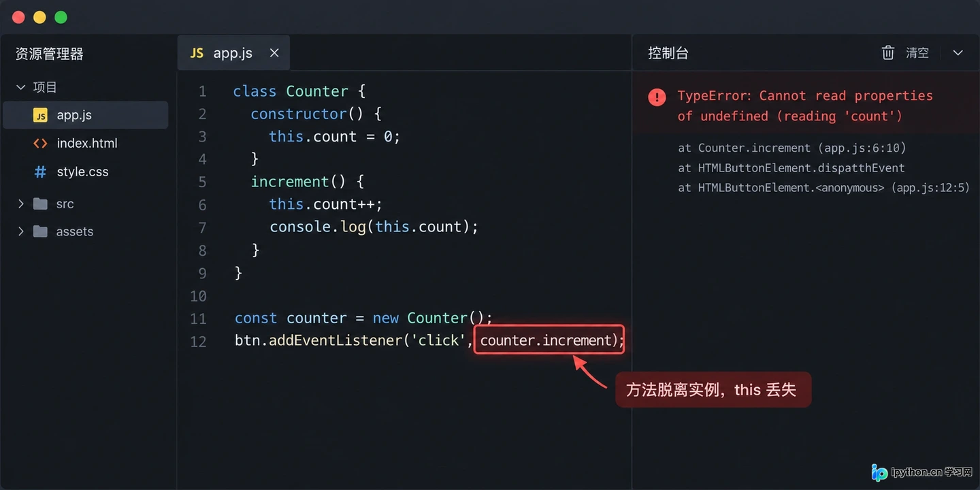Click line number 6 in the gutter
This screenshot has width=980, height=490.
tap(202, 205)
